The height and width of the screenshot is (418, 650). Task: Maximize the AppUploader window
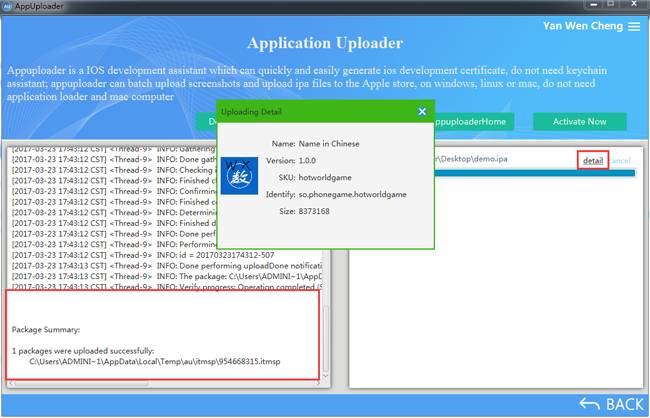[x=611, y=4]
